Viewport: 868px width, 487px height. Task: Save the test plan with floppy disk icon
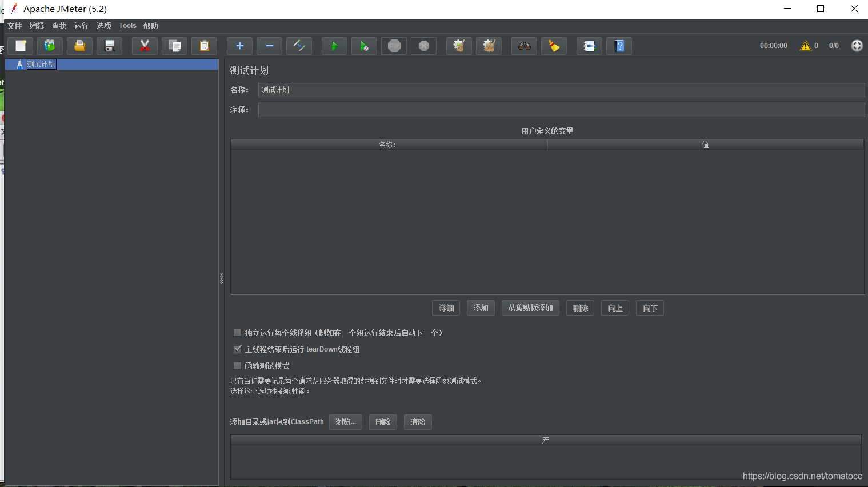[x=110, y=46]
